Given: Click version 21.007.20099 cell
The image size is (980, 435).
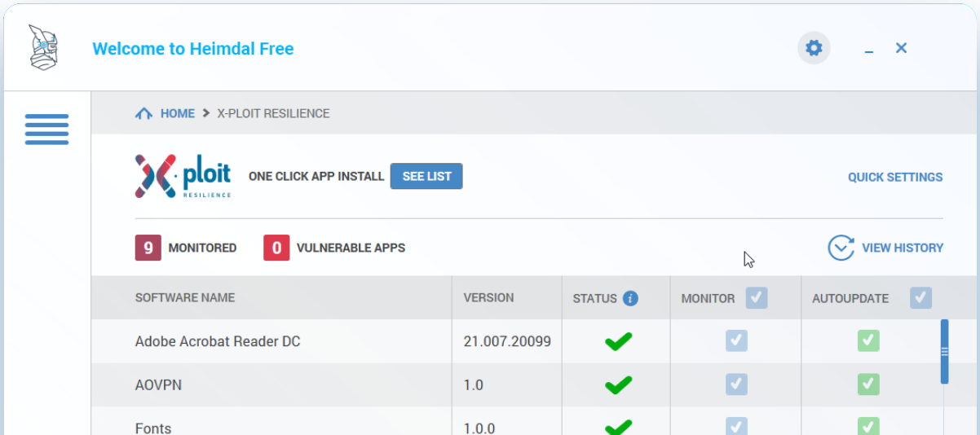Looking at the screenshot, I should click(507, 341).
